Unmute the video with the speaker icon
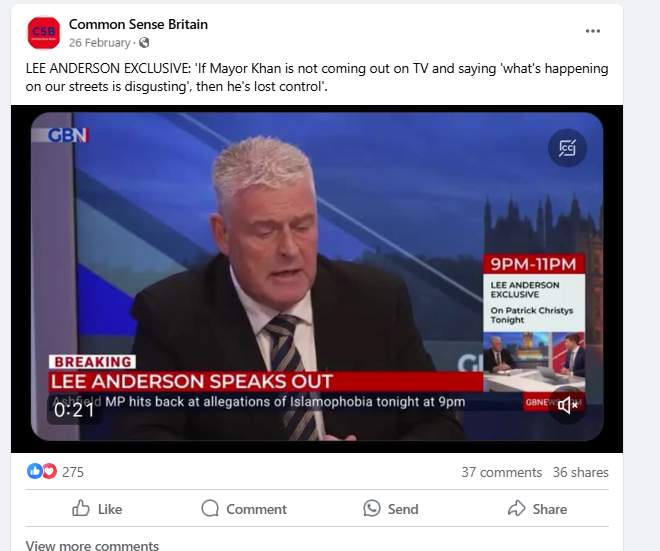 [x=567, y=405]
